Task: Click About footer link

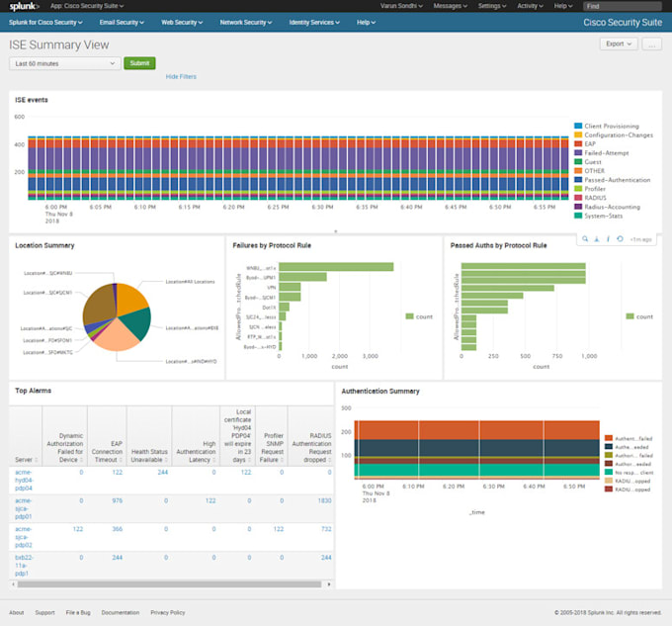Action: pyautogui.click(x=16, y=612)
